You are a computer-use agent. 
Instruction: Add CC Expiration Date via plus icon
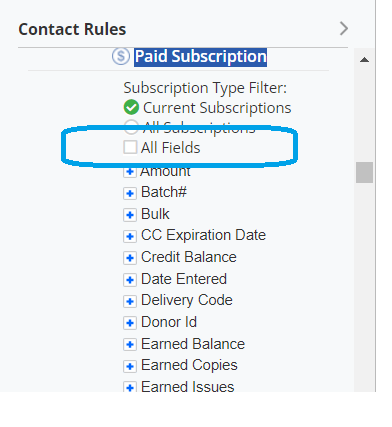[x=130, y=236]
